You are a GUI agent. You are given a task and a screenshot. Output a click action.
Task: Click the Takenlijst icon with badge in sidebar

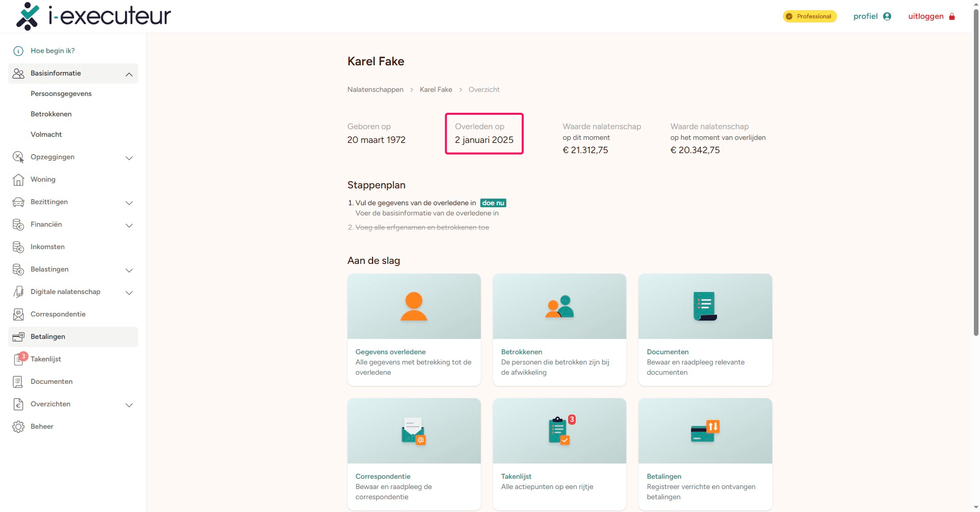[x=19, y=359]
